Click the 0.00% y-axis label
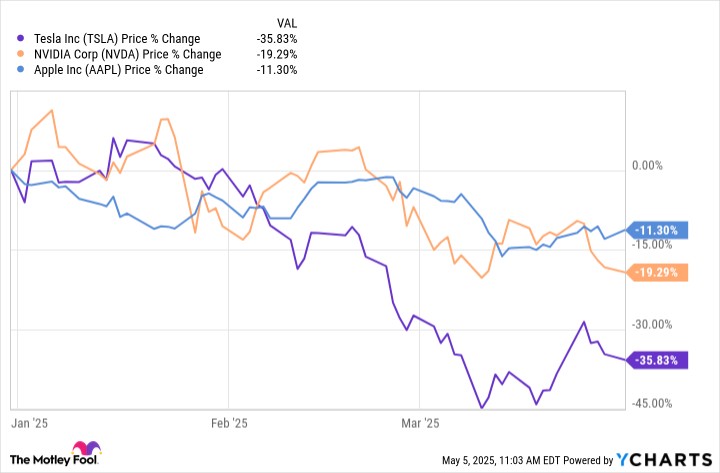 [647, 165]
